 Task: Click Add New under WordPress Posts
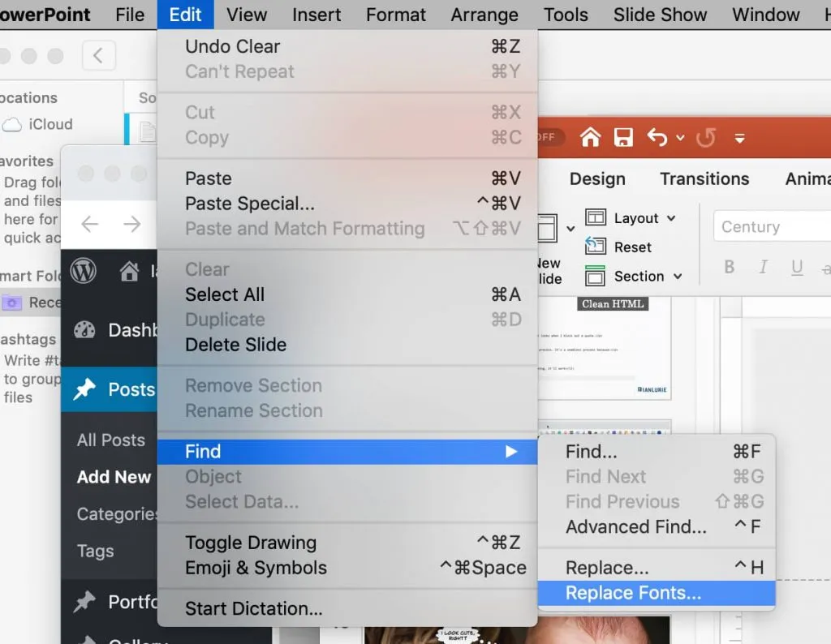point(114,477)
